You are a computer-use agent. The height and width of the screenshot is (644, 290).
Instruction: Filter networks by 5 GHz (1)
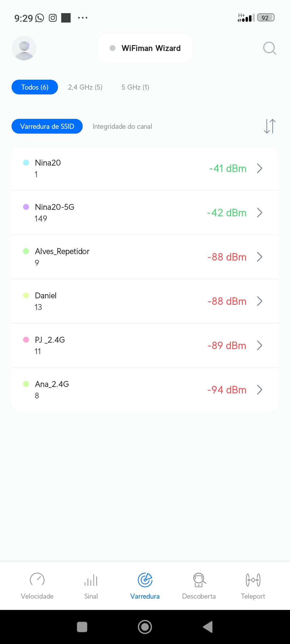pos(135,87)
